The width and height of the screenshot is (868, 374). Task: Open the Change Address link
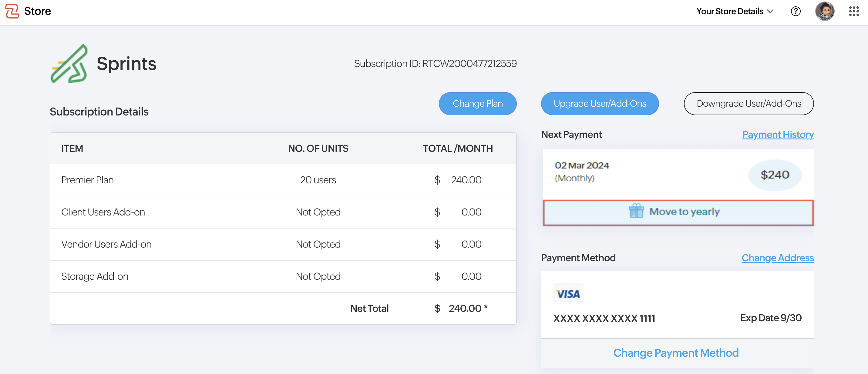pos(778,258)
